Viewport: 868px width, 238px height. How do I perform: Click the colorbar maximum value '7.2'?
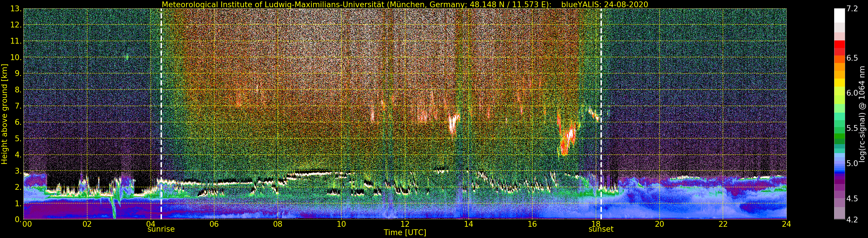pos(852,9)
